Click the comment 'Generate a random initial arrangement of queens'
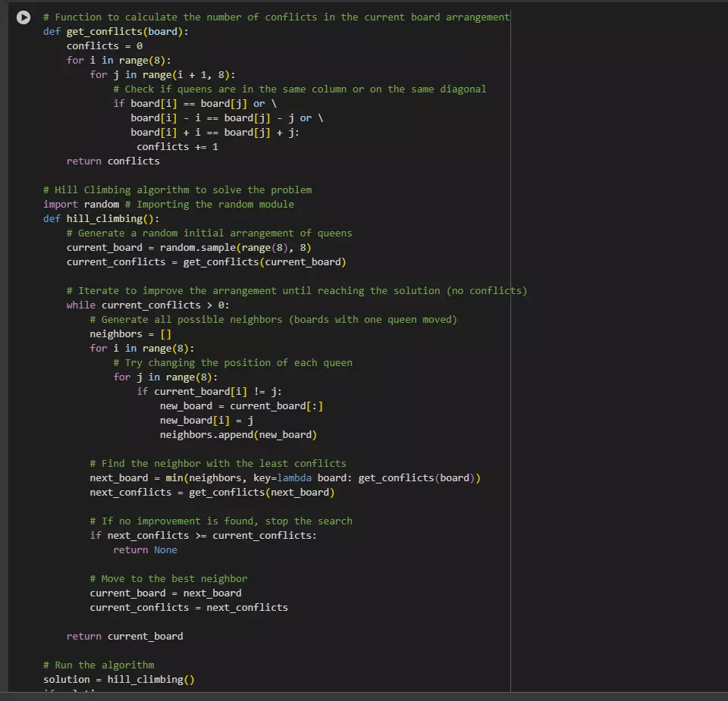Screen dimensions: 728x701 coord(209,233)
